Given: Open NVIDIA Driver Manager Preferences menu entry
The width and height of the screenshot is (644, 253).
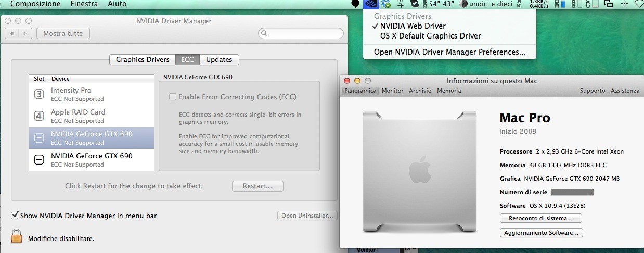Looking at the screenshot, I should click(x=450, y=52).
